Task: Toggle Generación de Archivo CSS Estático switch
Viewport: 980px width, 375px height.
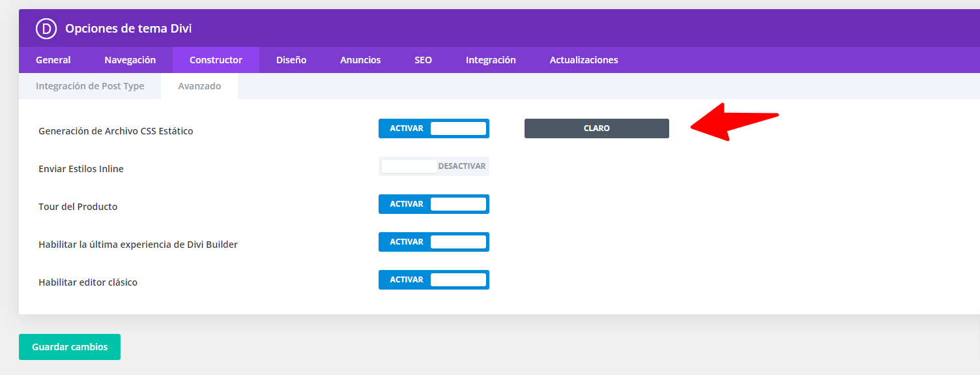Action: click(x=434, y=128)
